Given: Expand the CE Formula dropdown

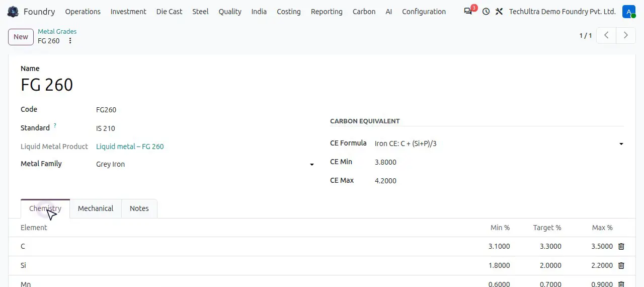Looking at the screenshot, I should [x=621, y=144].
